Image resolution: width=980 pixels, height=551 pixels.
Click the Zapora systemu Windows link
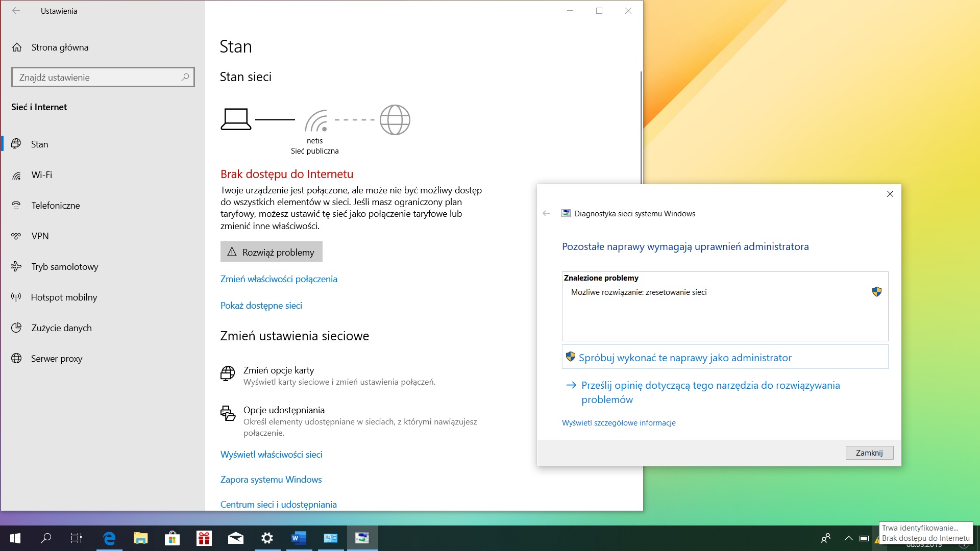coord(271,480)
